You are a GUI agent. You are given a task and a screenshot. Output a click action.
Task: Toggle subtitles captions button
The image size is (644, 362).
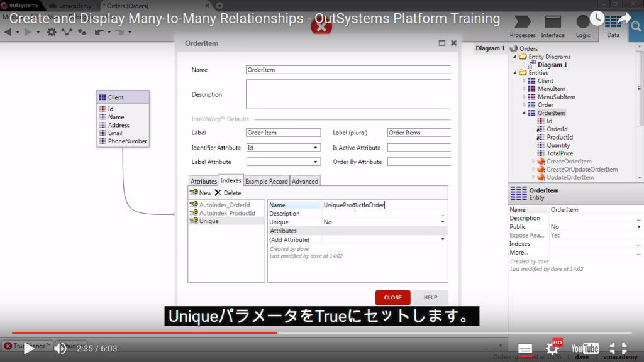point(525,349)
